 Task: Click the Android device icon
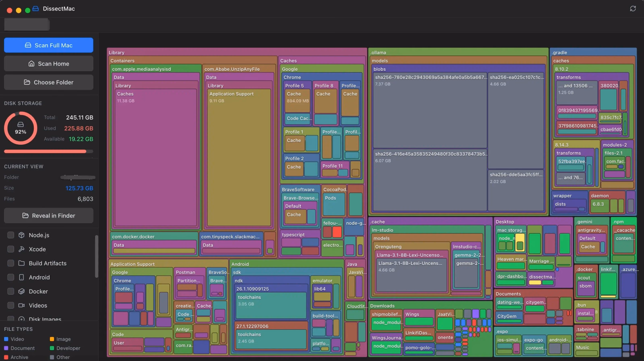coord(22,277)
